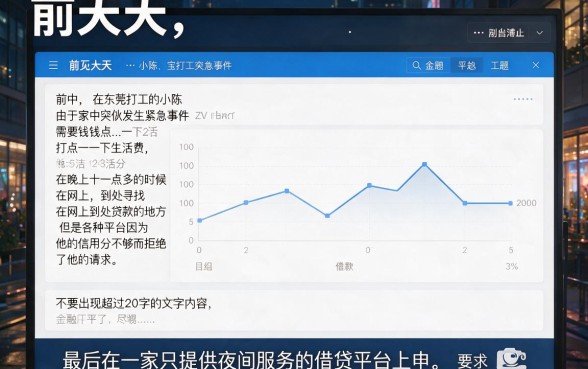Click the five-dot options in the first text card

pyautogui.click(x=523, y=99)
